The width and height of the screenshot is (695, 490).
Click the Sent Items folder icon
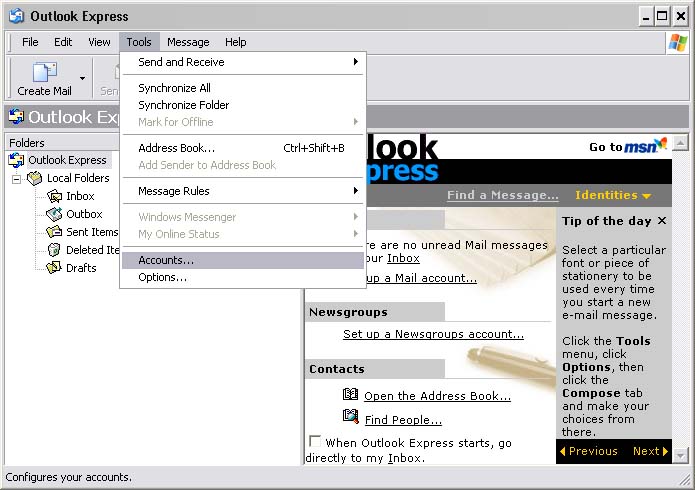coord(54,232)
